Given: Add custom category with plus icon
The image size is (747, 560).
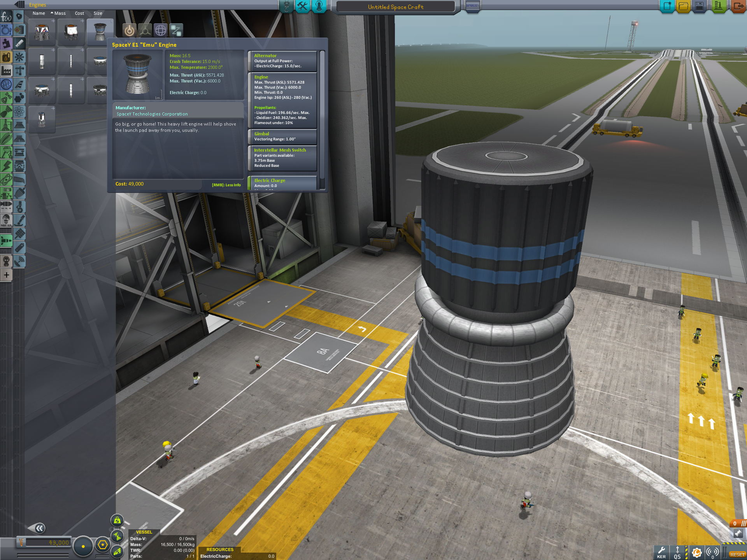Looking at the screenshot, I should pyautogui.click(x=6, y=275).
